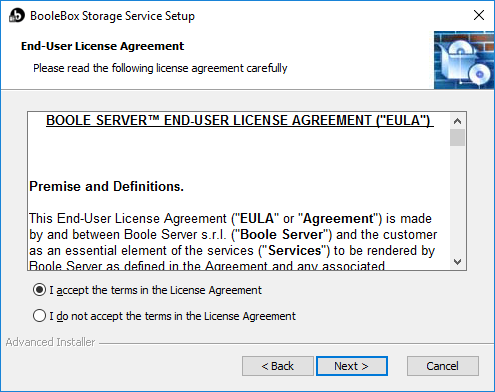Click the 'End-User License Agreement' page heading
This screenshot has height=392, width=495.
[x=102, y=46]
